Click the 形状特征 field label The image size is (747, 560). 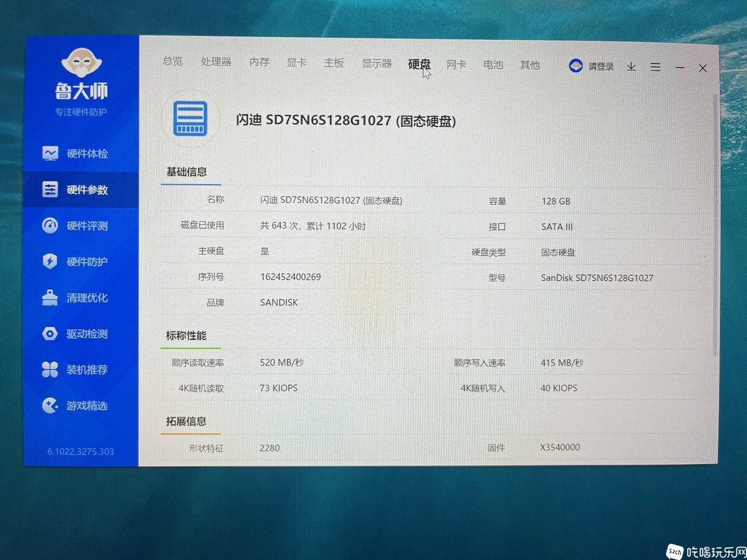click(207, 447)
